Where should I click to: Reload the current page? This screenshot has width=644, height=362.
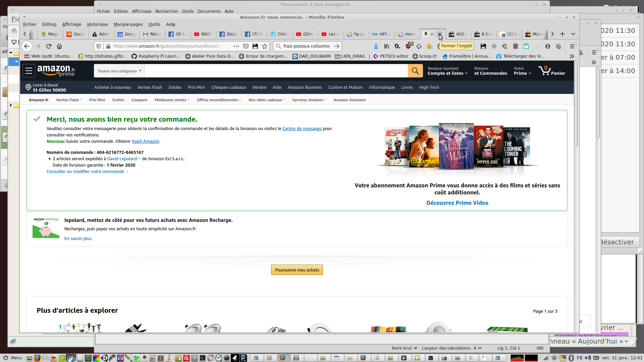point(49,46)
